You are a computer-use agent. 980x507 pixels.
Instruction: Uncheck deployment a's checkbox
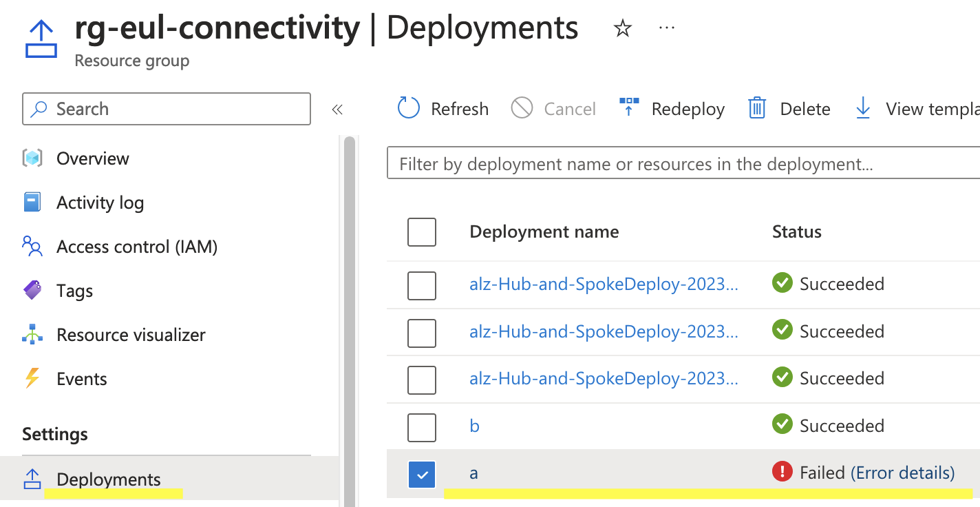pyautogui.click(x=422, y=474)
